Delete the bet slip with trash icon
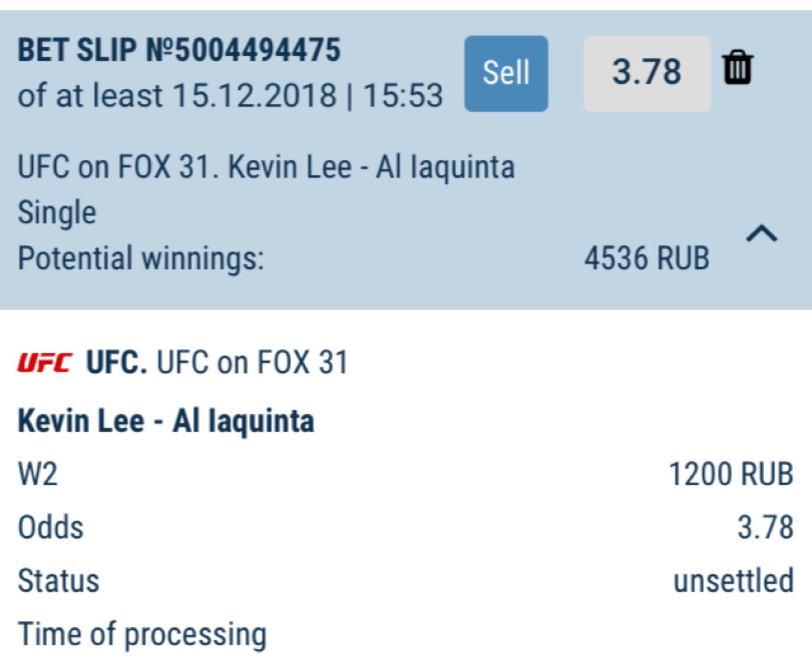Screen dimensions: 812x659 coord(737,69)
